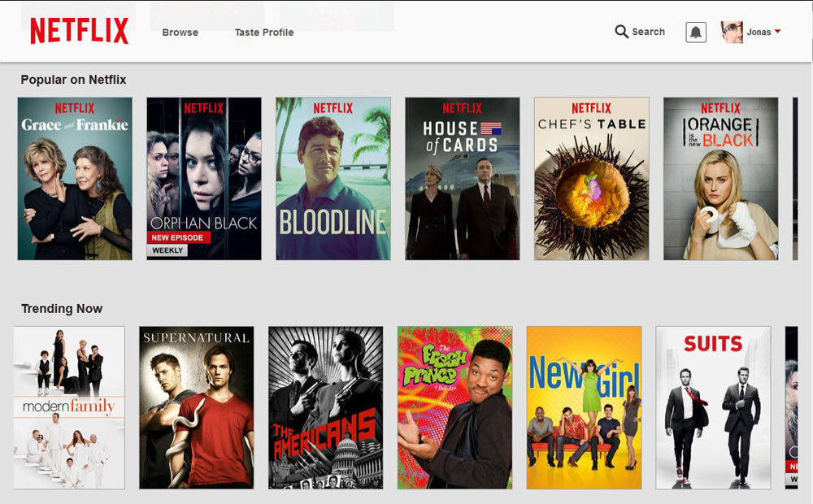Click the search magnifying glass icon
This screenshot has height=504, width=813.
click(x=621, y=32)
